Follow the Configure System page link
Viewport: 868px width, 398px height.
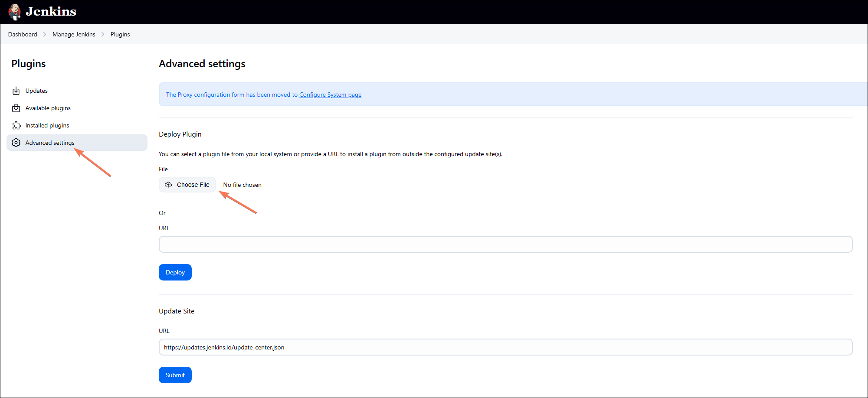click(x=330, y=95)
